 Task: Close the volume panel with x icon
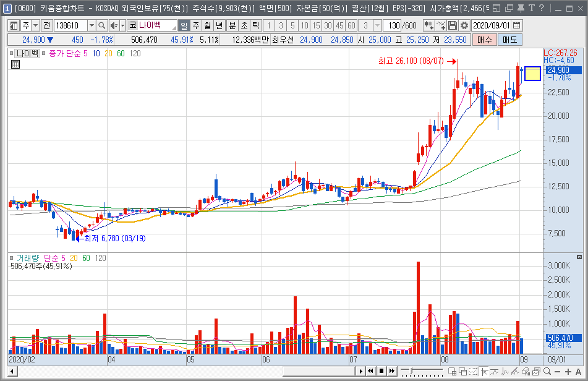point(579,257)
